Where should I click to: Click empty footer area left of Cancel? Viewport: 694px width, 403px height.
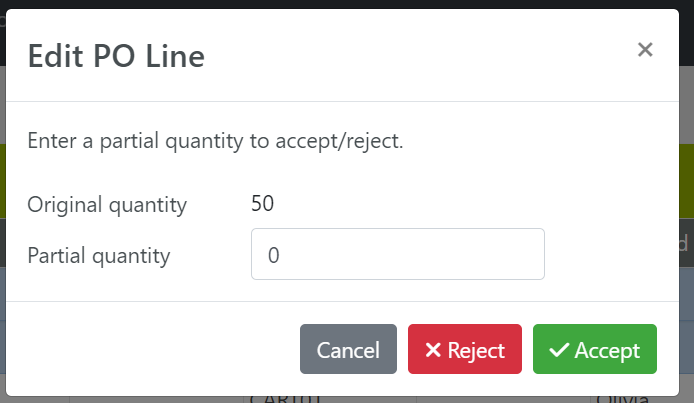pos(150,350)
